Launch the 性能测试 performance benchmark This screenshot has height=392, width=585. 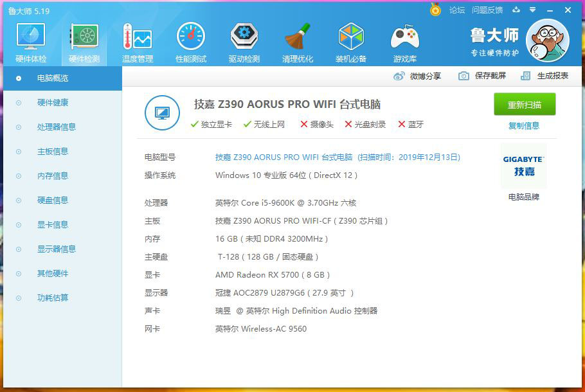190,40
